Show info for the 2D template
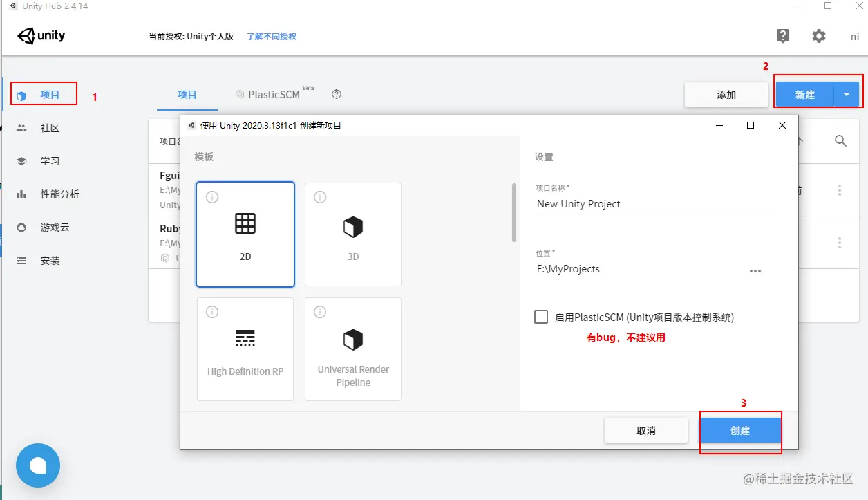Image resolution: width=868 pixels, height=500 pixels. pos(212,197)
